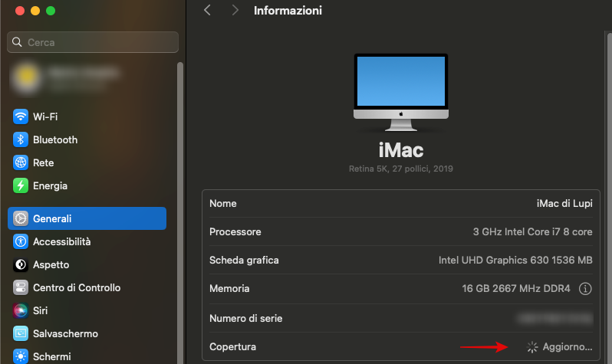Screen dimensions: 612x364
Task: Focus the Cerca search field
Action: pyautogui.click(x=93, y=42)
